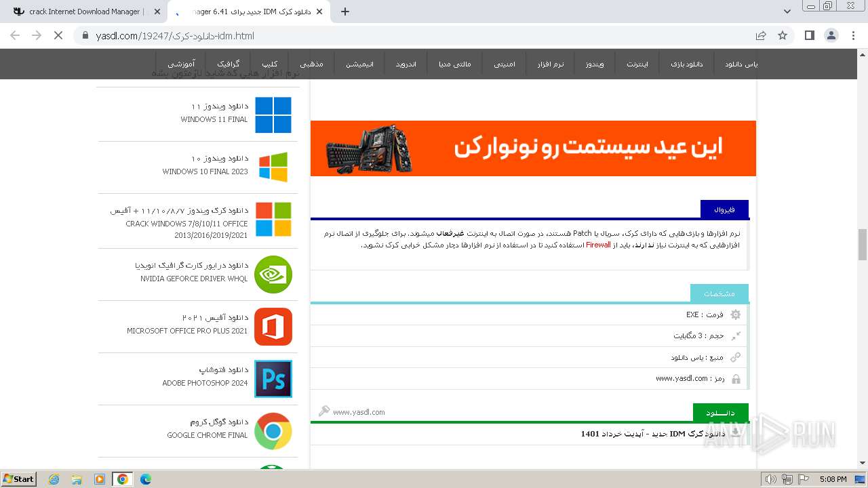Open the اندروید menu item
Screen dimensions: 868x488
tap(406, 64)
